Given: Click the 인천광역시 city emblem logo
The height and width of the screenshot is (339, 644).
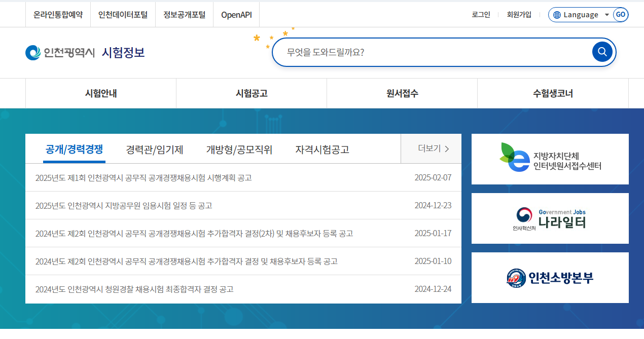Looking at the screenshot, I should [32, 52].
